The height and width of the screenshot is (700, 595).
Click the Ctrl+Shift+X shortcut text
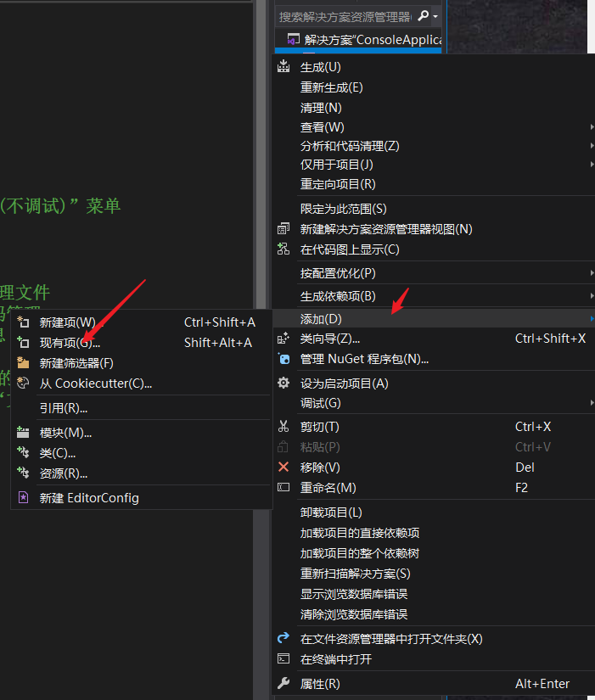pos(550,339)
